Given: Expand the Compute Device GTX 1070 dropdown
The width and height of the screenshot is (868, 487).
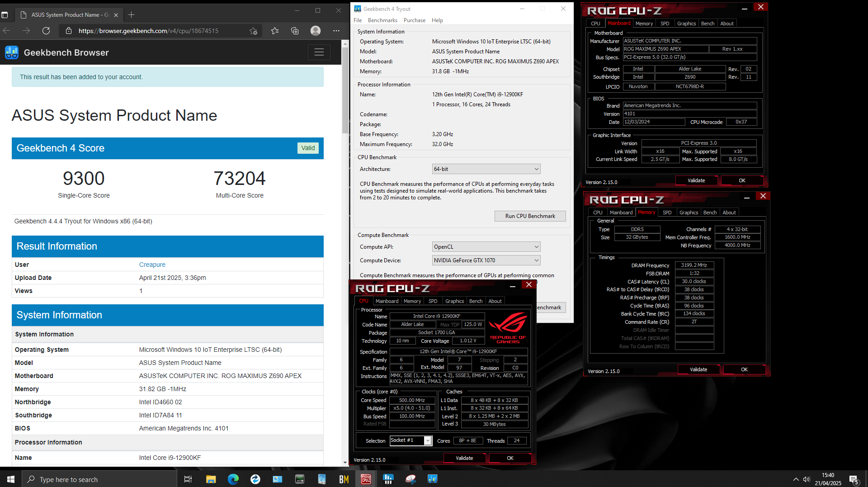Looking at the screenshot, I should [x=486, y=260].
